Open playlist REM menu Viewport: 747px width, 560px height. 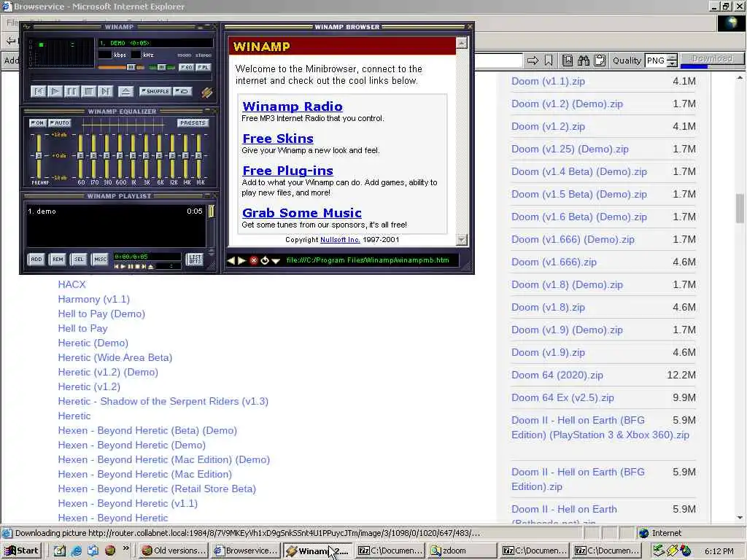coord(58,259)
